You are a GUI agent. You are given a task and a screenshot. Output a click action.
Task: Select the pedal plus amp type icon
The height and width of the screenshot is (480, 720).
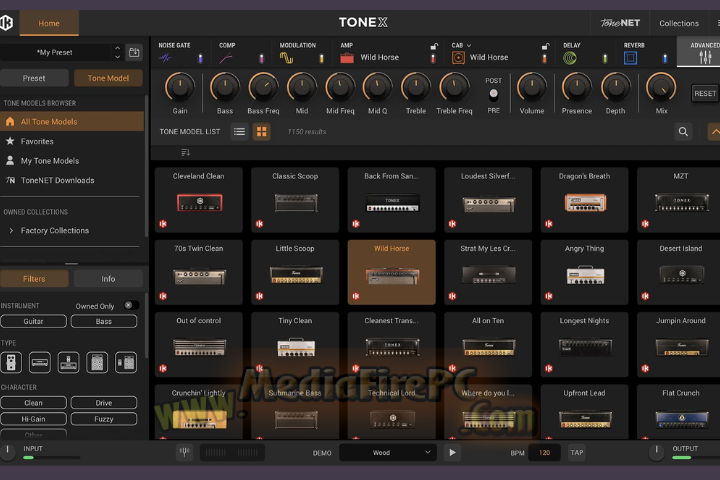point(68,363)
